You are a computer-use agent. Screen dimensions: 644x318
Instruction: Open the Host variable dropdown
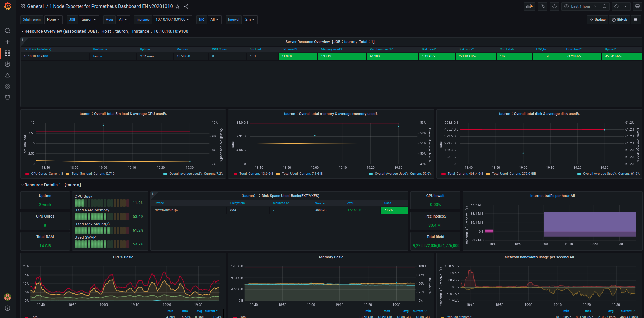[x=123, y=19]
